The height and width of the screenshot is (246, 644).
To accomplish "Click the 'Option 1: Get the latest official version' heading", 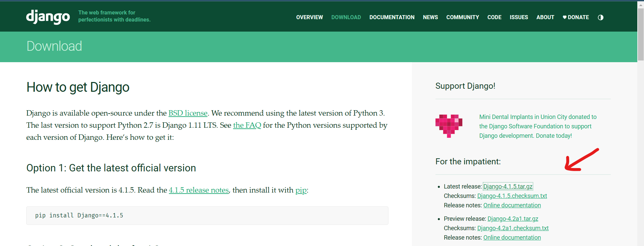I will pyautogui.click(x=111, y=168).
